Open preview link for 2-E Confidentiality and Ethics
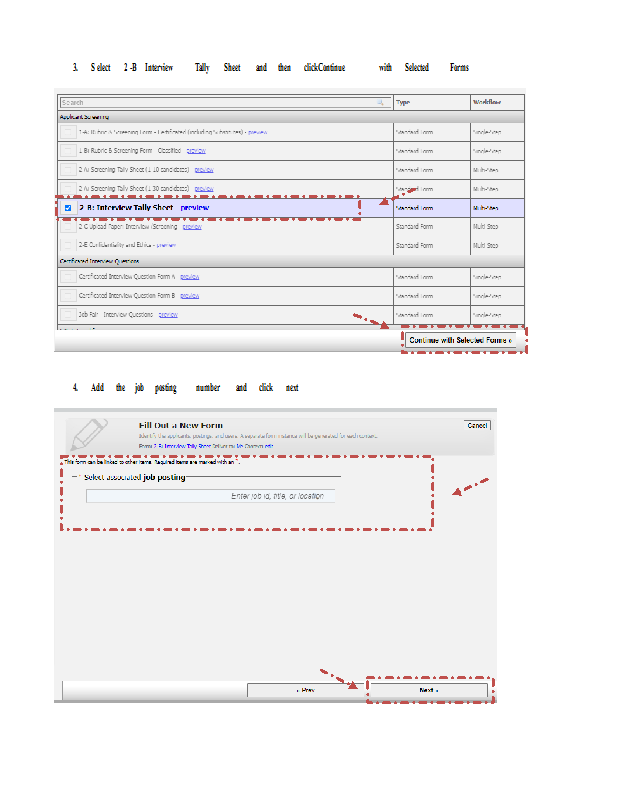 [166, 245]
